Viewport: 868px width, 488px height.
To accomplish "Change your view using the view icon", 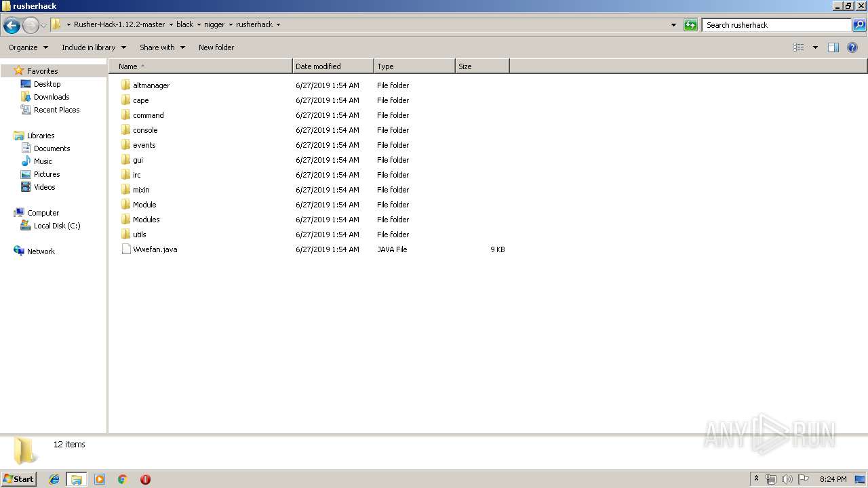I will pyautogui.click(x=799, y=47).
